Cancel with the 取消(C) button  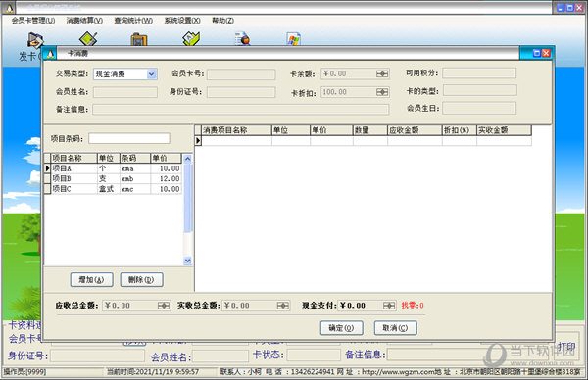(x=395, y=328)
